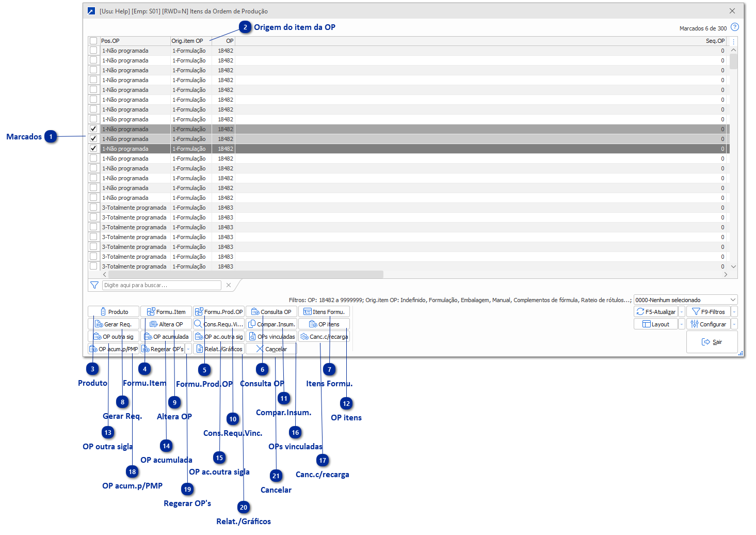Open Relat./Gráficos
This screenshot has height=535, width=756.
(x=219, y=349)
